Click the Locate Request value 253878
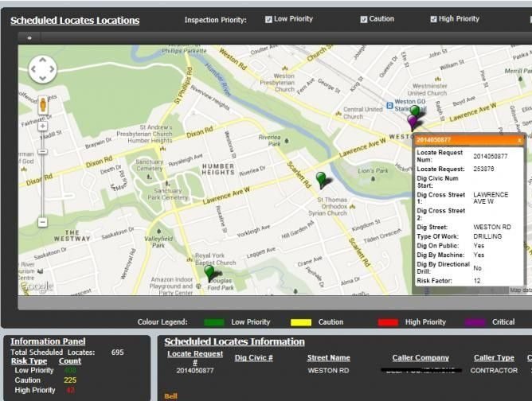 (483, 169)
